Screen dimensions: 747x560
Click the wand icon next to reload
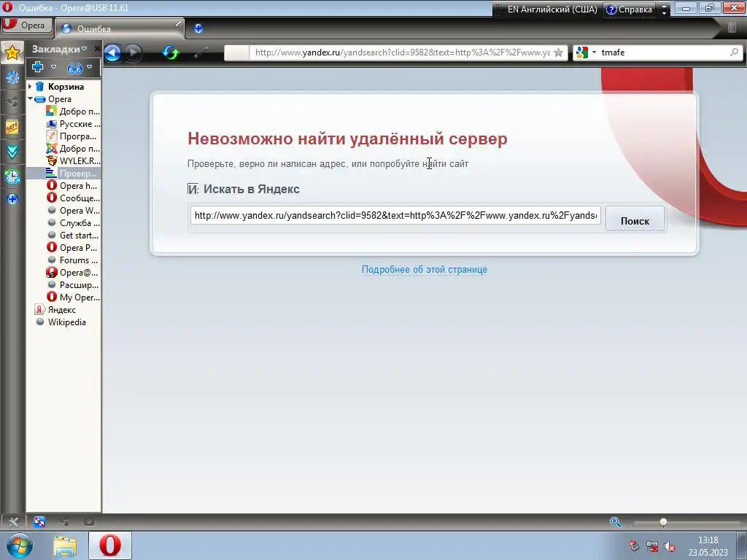(x=201, y=52)
